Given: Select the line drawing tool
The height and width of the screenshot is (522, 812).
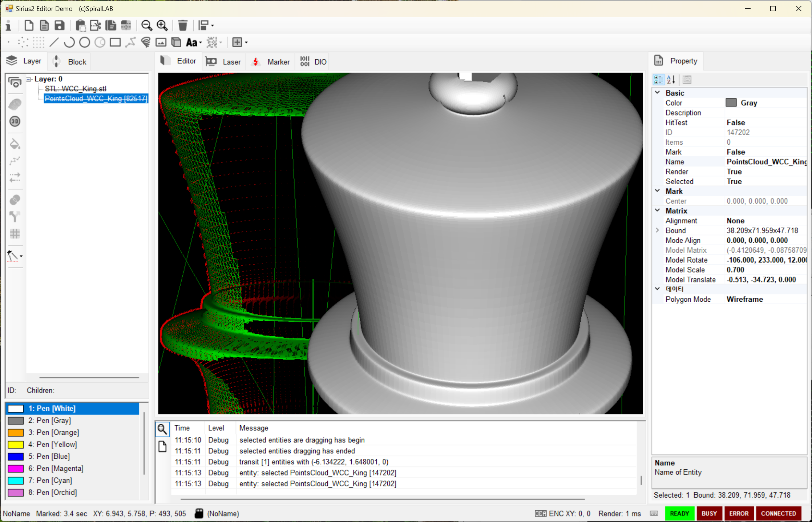Looking at the screenshot, I should (54, 43).
